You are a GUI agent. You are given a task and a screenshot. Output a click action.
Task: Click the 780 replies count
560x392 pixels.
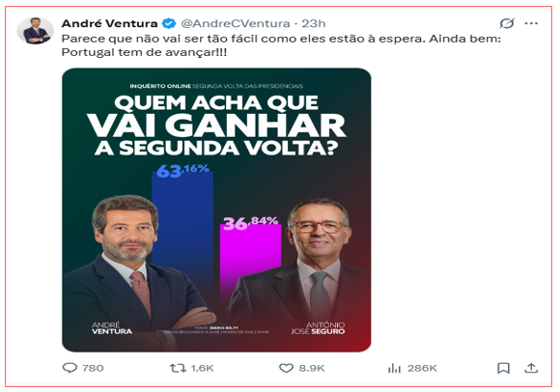click(93, 368)
